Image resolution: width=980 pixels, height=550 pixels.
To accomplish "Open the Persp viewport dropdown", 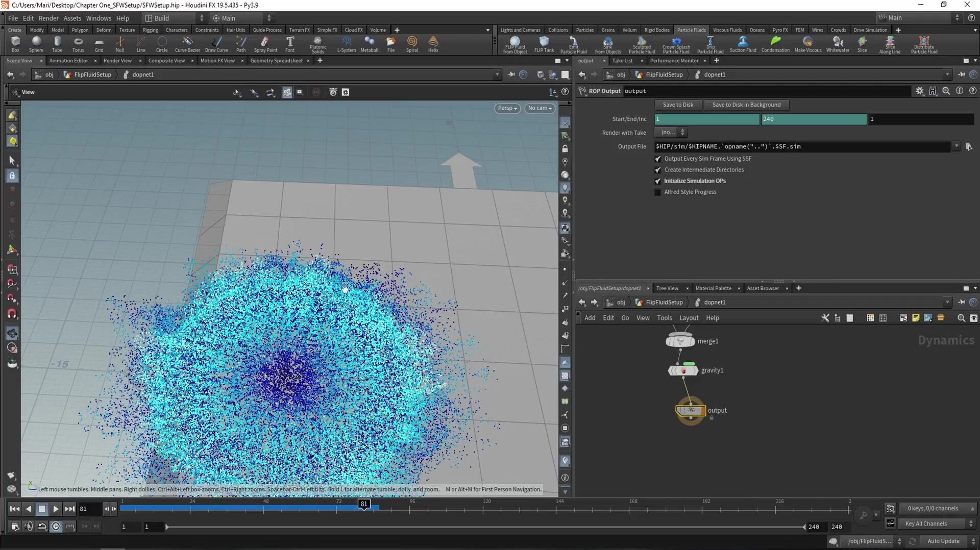I will point(507,108).
